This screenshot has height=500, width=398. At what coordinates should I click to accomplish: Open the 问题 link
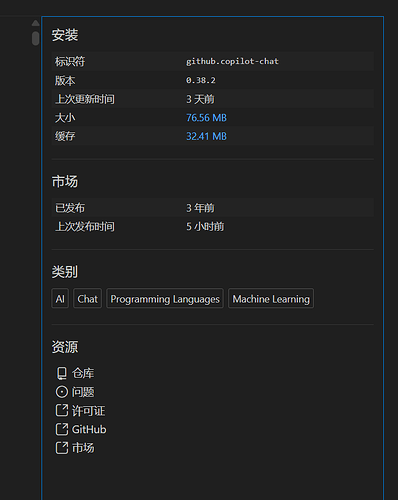coord(83,392)
